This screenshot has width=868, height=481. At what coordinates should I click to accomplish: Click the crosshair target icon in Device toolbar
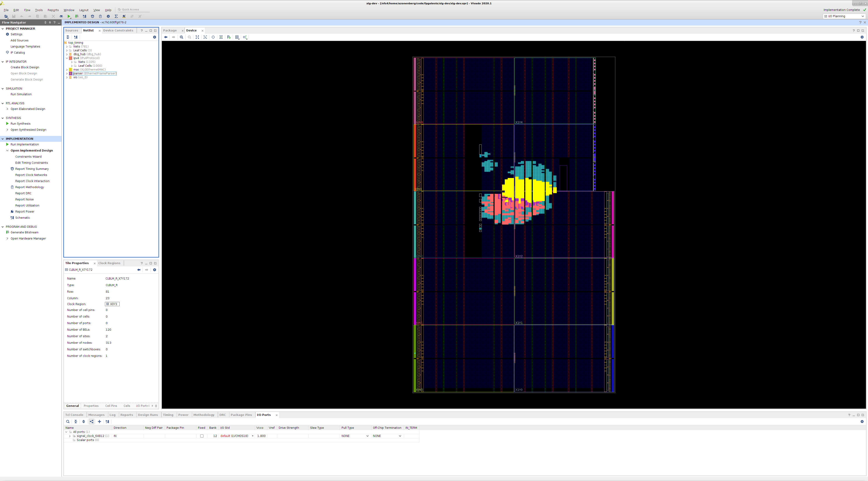(x=213, y=37)
